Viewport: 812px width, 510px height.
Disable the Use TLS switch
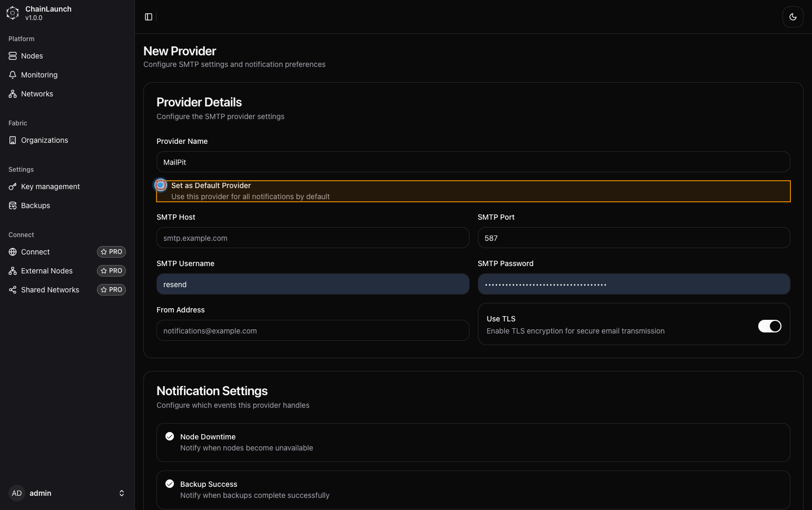click(769, 326)
